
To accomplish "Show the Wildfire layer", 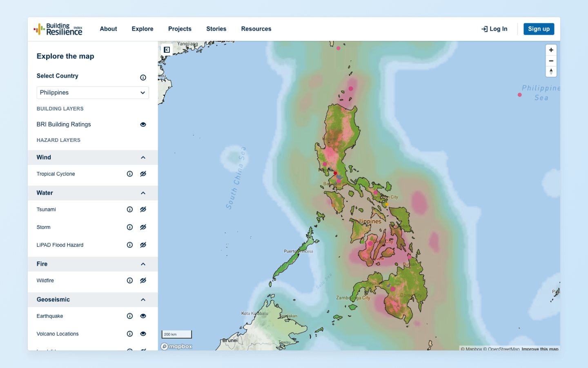I will pyautogui.click(x=143, y=280).
